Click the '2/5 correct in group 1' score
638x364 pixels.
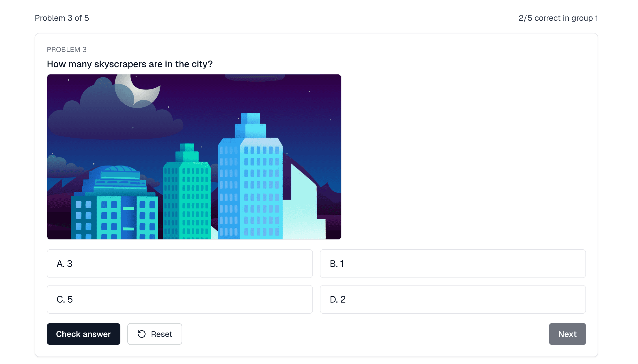click(558, 18)
